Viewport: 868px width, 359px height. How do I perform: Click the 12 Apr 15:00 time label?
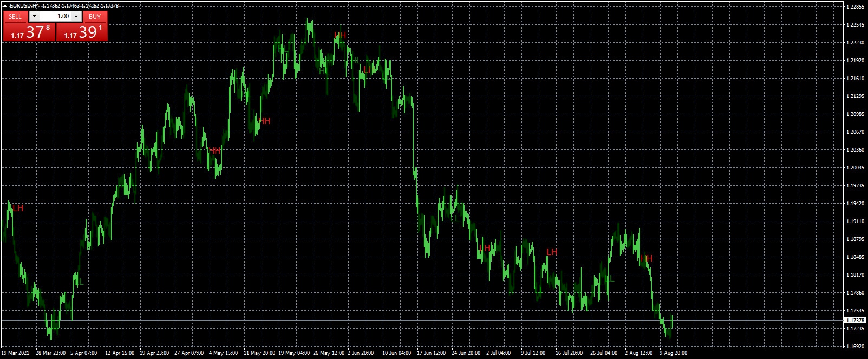[x=120, y=353]
